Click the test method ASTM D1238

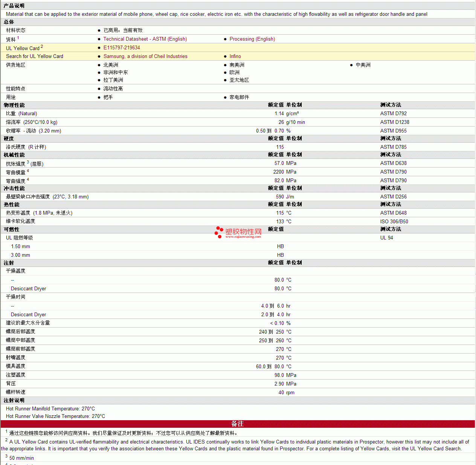pos(395,122)
